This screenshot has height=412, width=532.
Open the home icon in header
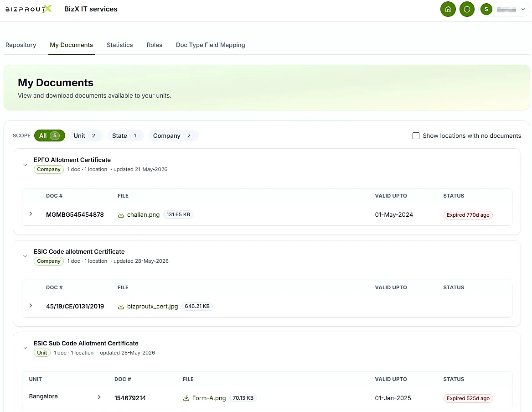448,10
